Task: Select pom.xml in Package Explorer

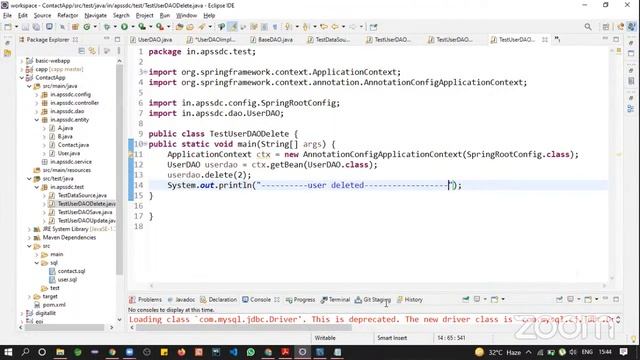Action: click(54, 305)
